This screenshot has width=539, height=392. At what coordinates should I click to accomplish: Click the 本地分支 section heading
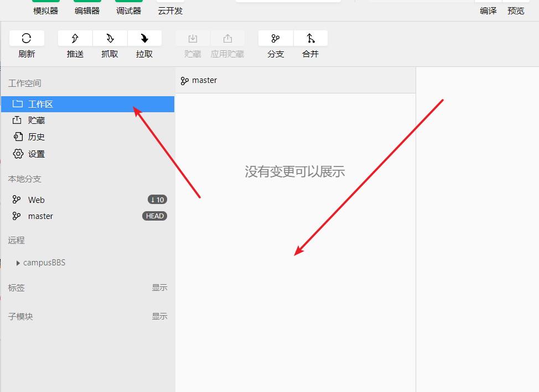[x=25, y=179]
